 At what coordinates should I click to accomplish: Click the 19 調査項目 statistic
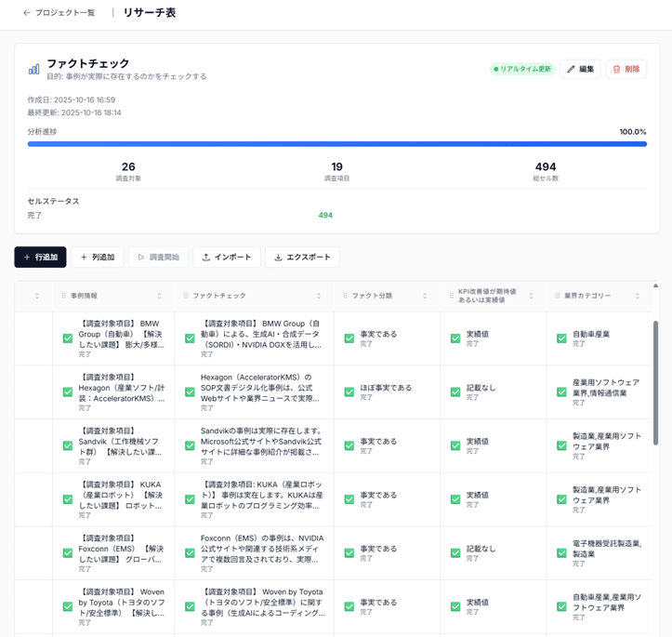click(x=336, y=171)
